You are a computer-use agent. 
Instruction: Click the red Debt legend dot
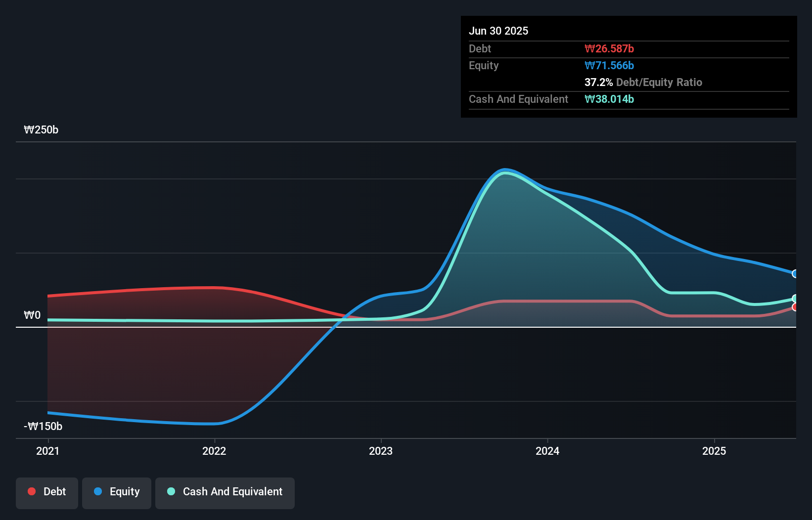[x=32, y=491]
